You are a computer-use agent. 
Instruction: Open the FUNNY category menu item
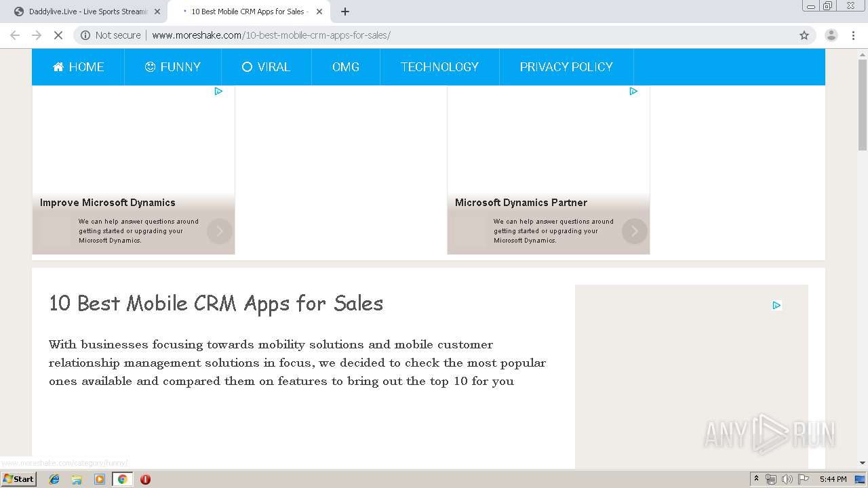(173, 67)
